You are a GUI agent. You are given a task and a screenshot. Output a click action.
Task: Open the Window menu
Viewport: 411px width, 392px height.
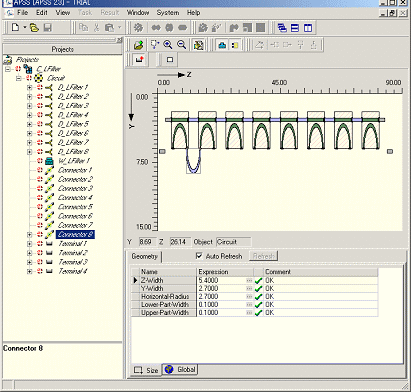click(x=138, y=13)
